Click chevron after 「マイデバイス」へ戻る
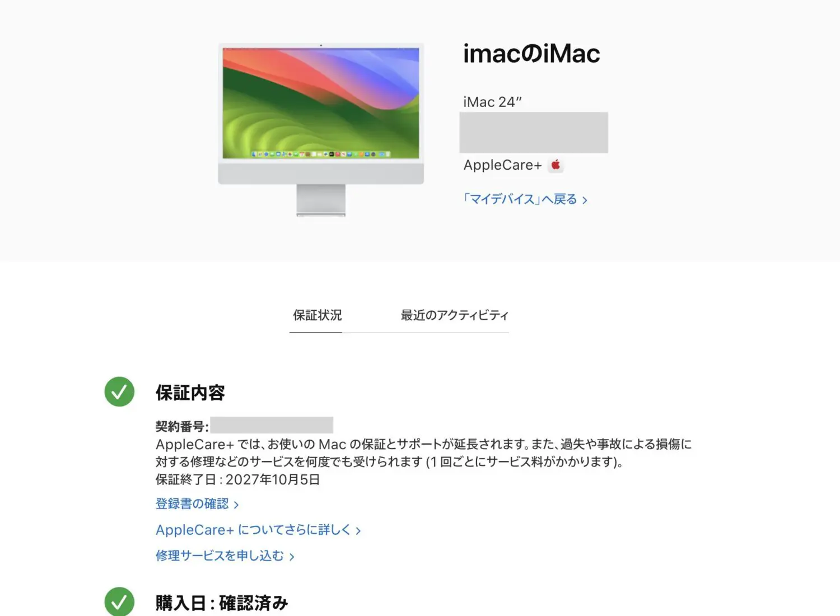The width and height of the screenshot is (840, 616). pyautogui.click(x=585, y=200)
